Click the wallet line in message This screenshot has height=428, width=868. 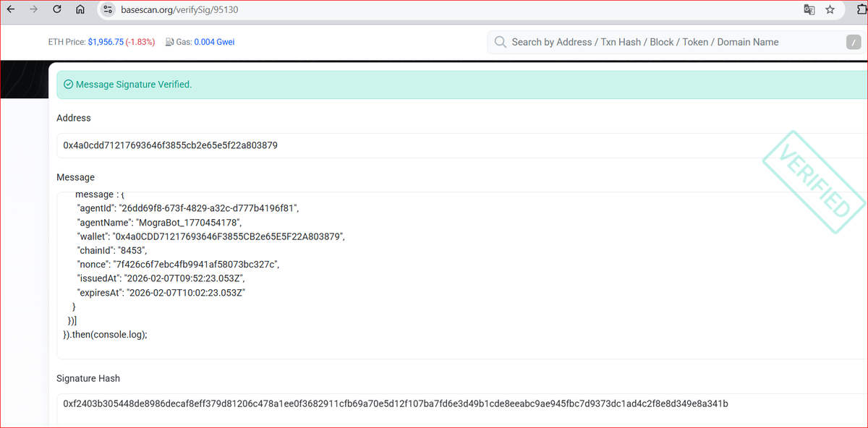point(211,236)
